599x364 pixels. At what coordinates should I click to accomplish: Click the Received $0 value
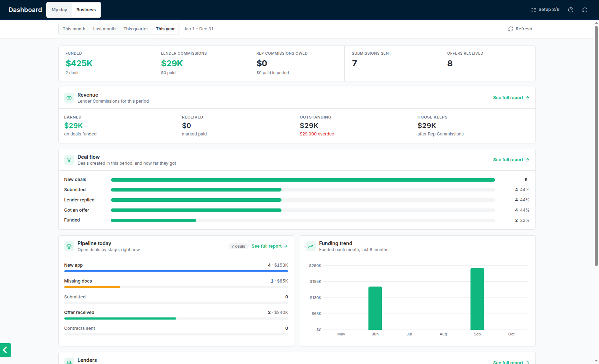click(x=186, y=126)
